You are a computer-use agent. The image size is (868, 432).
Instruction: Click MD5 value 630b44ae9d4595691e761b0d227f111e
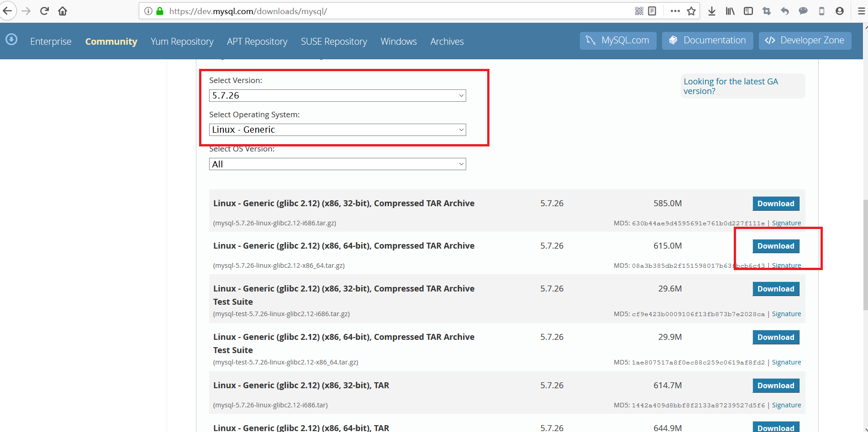[698, 224]
